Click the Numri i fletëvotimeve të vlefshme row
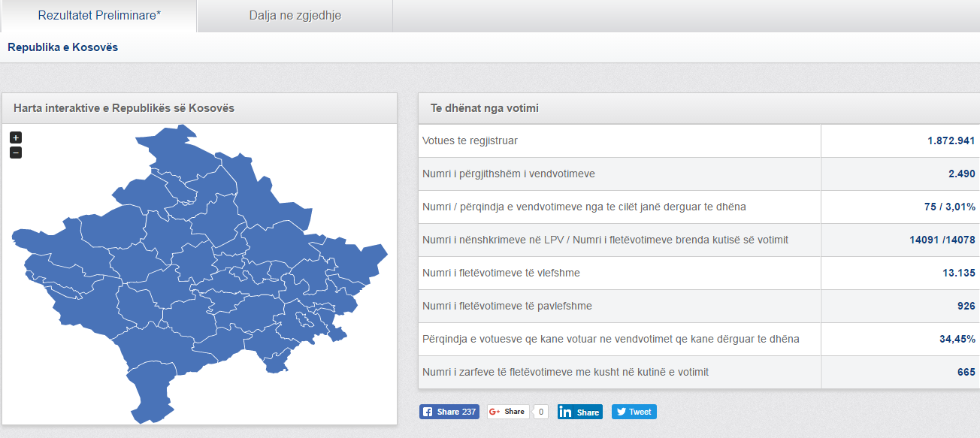980x438 pixels. click(699, 273)
